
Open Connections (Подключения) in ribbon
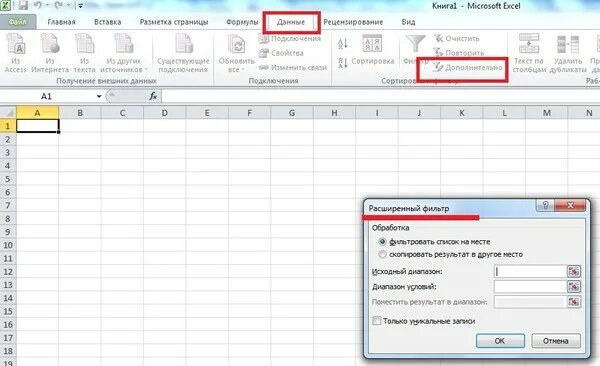[290, 39]
